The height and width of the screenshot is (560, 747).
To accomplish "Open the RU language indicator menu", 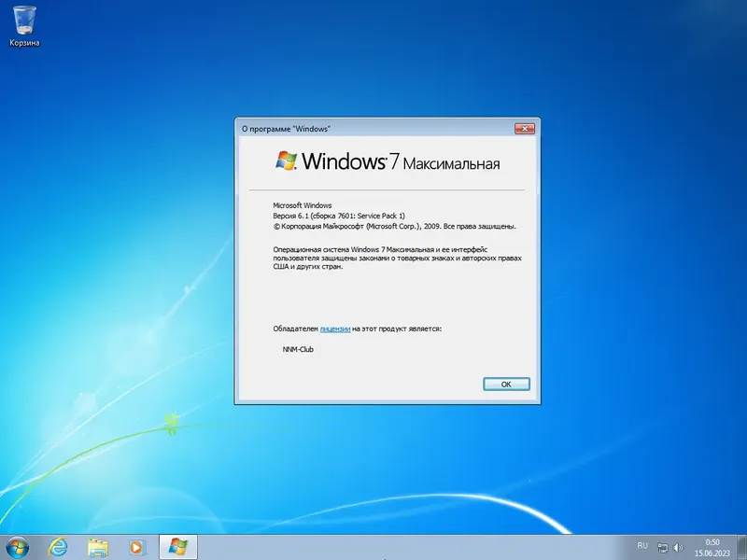I will pos(642,546).
